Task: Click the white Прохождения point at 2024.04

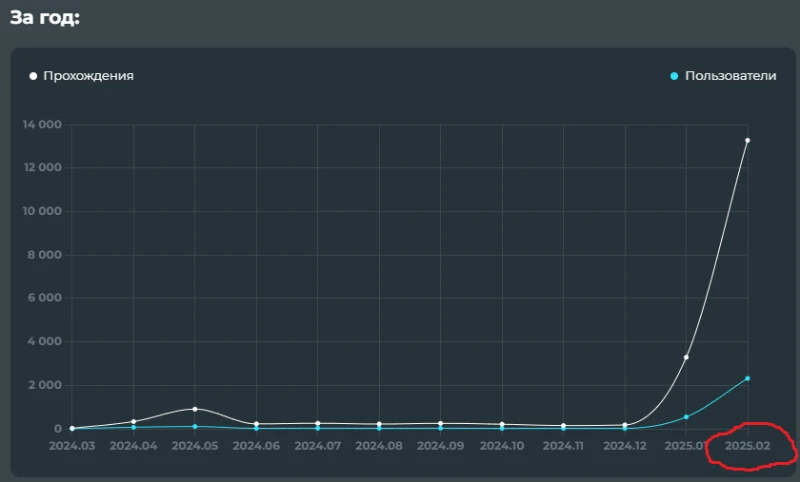Action: [134, 421]
